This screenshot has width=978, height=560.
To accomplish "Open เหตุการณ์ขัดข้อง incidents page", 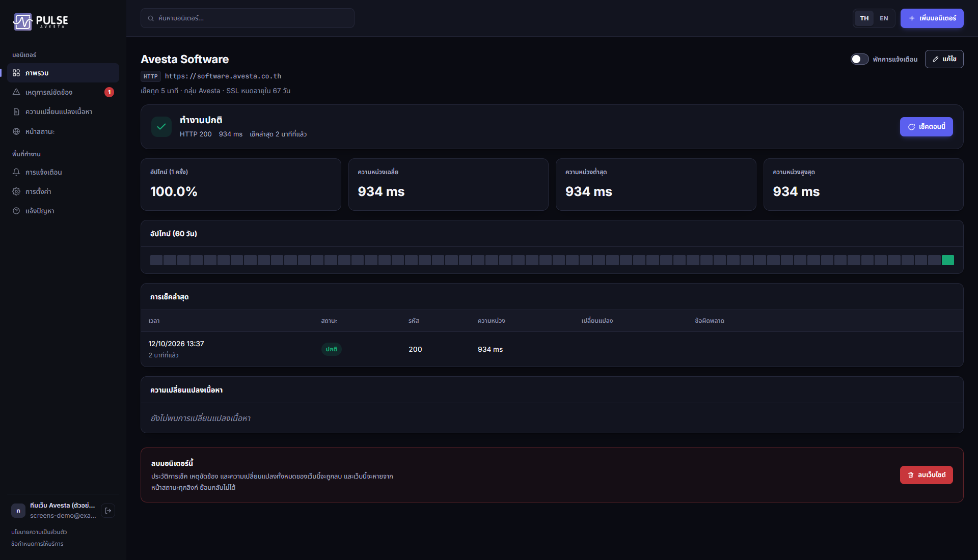I will [x=63, y=92].
